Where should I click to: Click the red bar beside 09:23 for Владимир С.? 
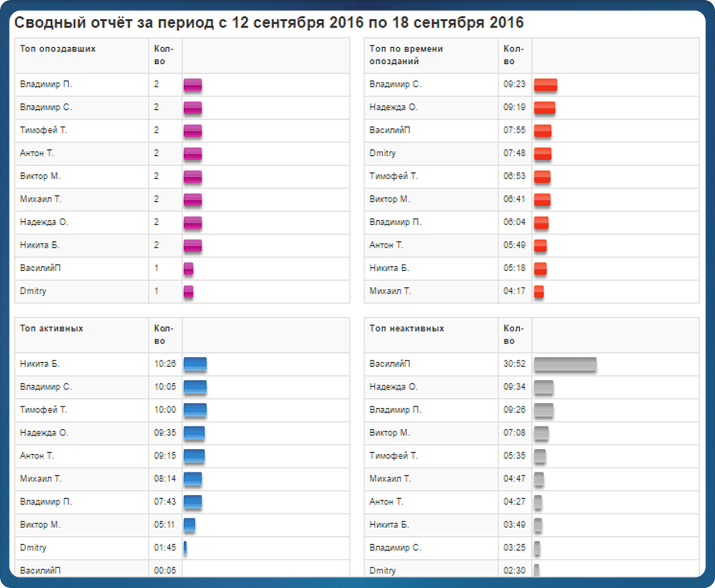tap(545, 85)
